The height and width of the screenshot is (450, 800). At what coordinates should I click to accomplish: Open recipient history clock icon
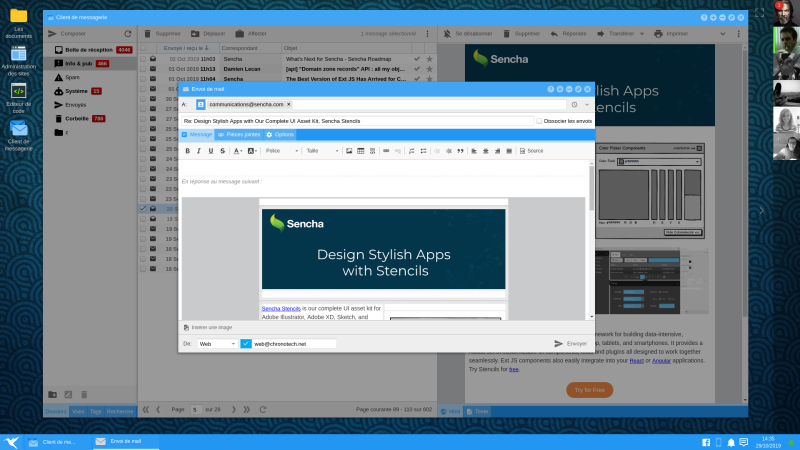tap(574, 105)
